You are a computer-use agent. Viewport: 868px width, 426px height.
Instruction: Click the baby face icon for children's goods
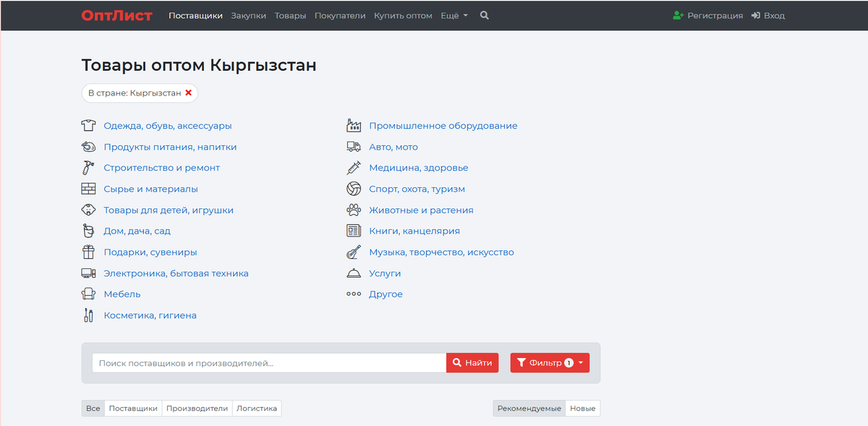coord(88,210)
